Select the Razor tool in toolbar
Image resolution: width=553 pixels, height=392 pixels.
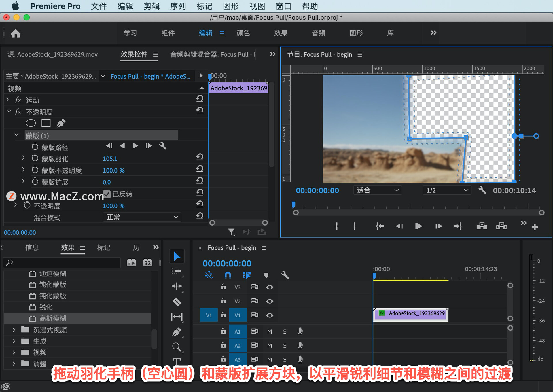(x=177, y=302)
